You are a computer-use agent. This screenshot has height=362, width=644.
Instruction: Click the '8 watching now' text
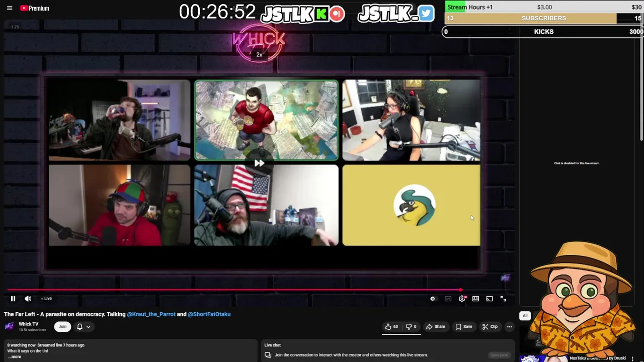pyautogui.click(x=21, y=345)
